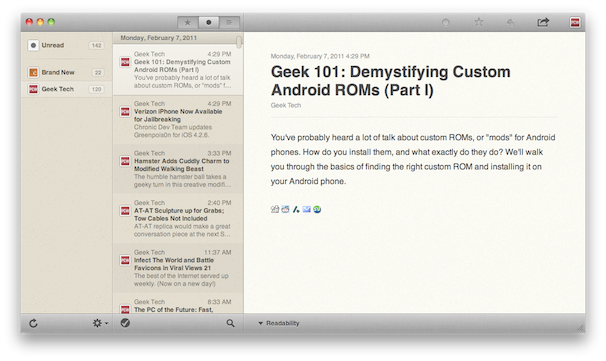Mark article as unread circle icon
Screen dimensions: 606x361
tap(446, 22)
